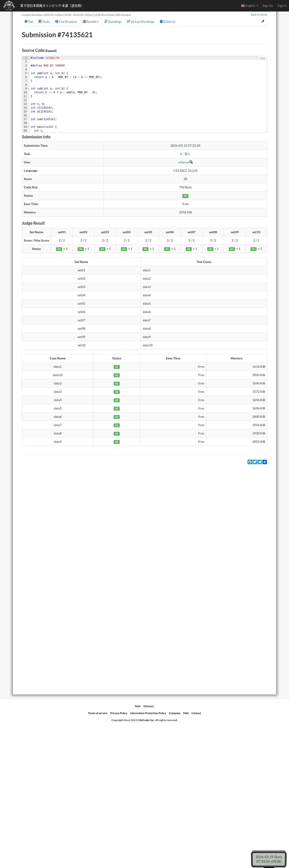
Task: Open more share options with the plus icon
Action: pyautogui.click(x=265, y=462)
